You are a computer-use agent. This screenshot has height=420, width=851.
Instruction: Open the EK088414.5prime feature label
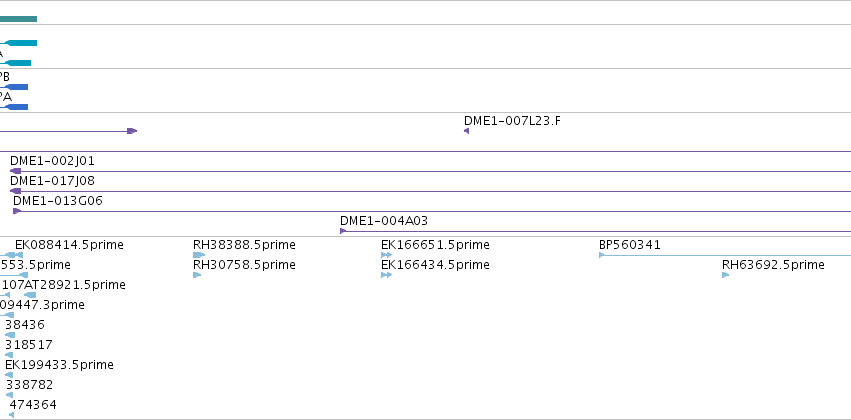coord(69,245)
